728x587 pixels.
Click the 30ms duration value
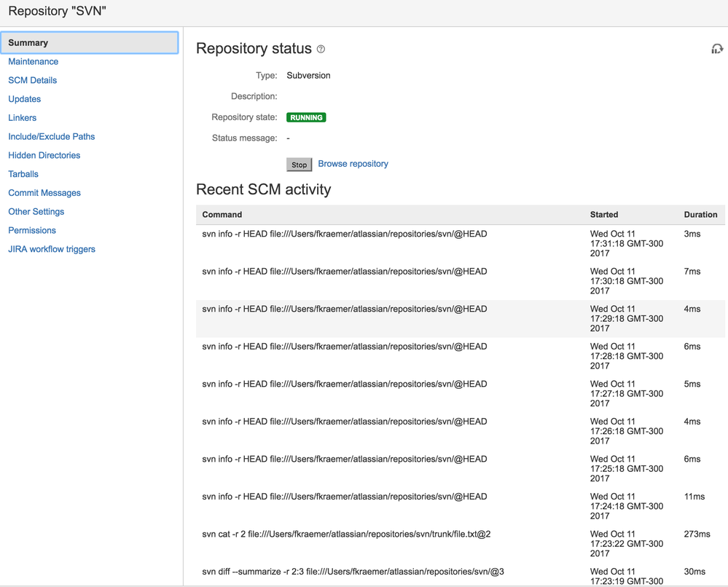(694, 572)
